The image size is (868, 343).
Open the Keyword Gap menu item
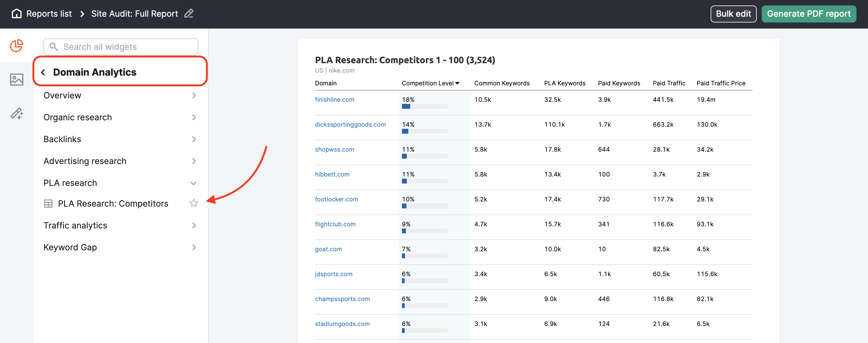click(120, 247)
